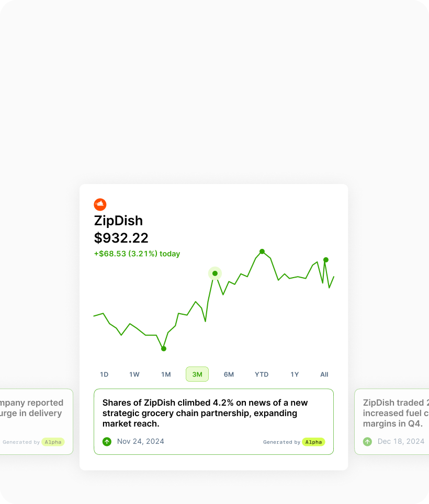The height and width of the screenshot is (504, 429).
Task: Click the selected 3M range tab
Action: click(197, 374)
